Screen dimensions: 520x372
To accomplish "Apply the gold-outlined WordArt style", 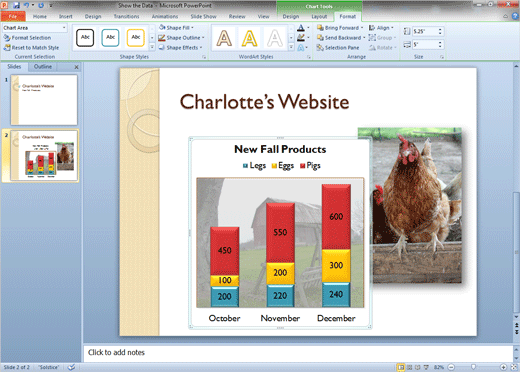I will coord(249,38).
